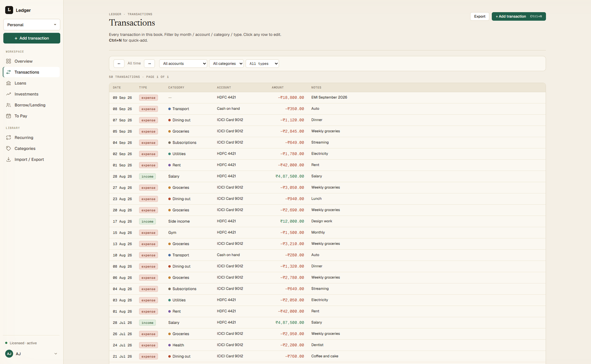Open the Personal workspace dropdown
Image resolution: width=591 pixels, height=364 pixels.
coord(32,25)
